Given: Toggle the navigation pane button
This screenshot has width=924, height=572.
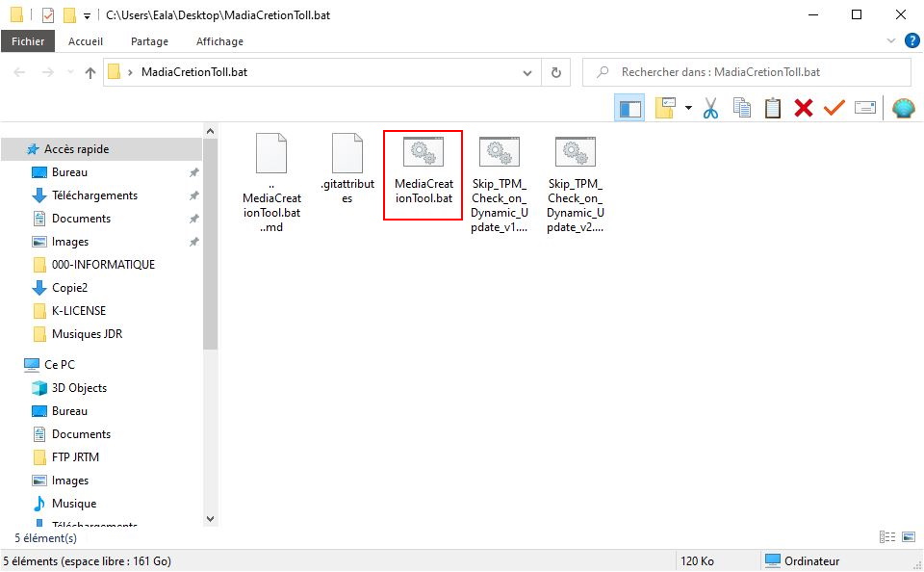Looking at the screenshot, I should 630,108.
